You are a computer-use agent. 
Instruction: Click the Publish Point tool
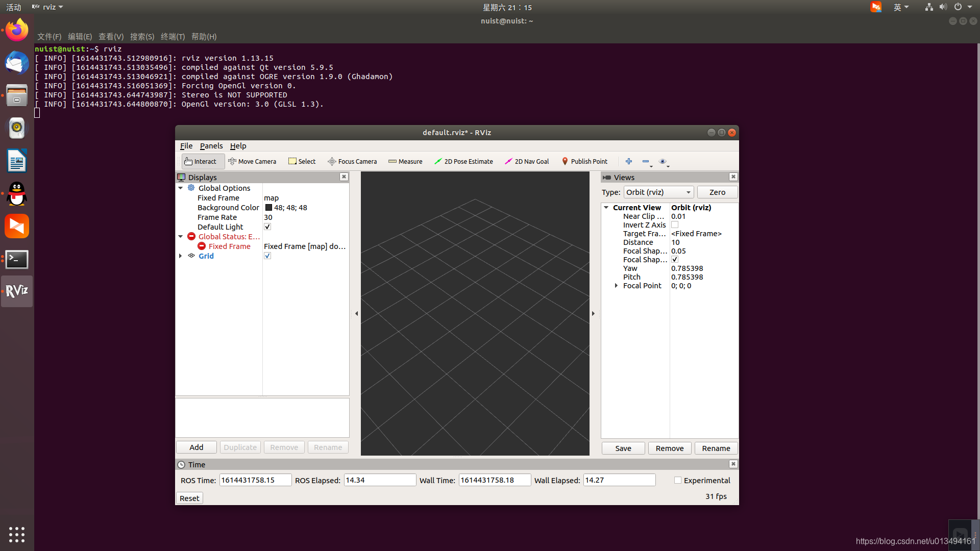click(584, 161)
